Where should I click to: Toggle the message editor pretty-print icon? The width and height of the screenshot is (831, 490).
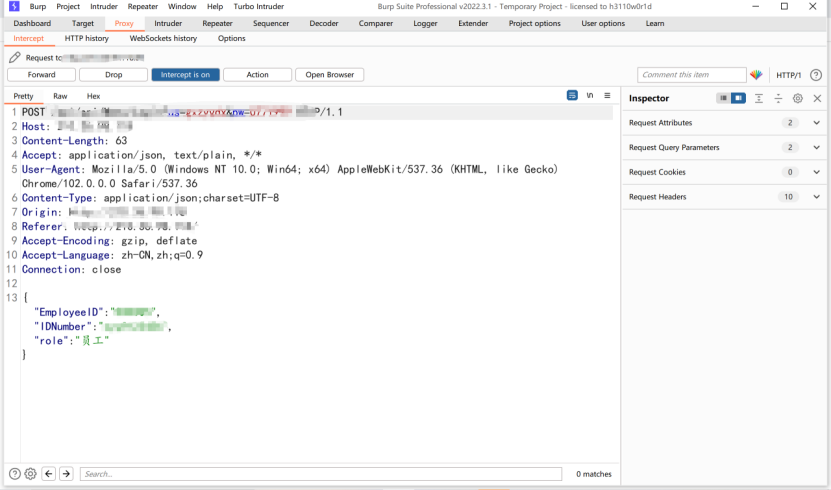[572, 95]
